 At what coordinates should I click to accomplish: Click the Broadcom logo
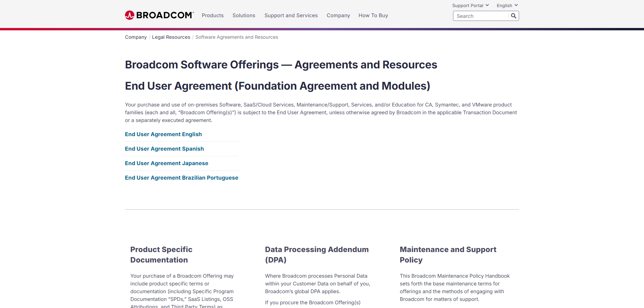tap(159, 15)
